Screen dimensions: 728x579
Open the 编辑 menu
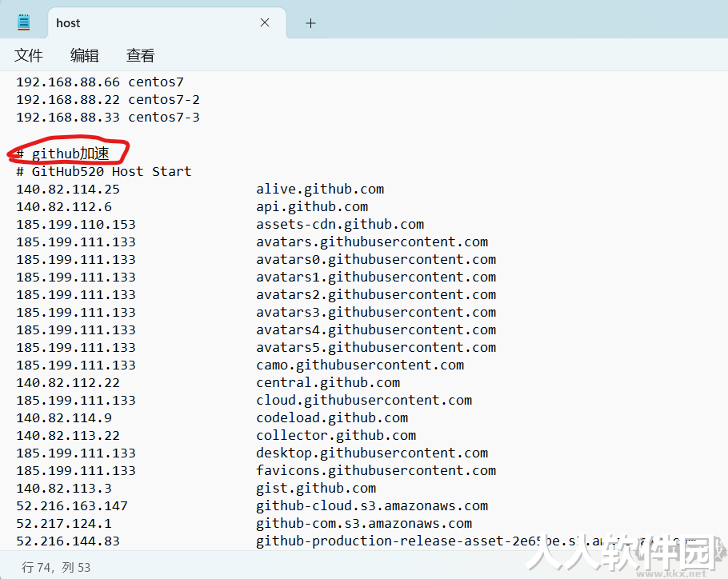[84, 55]
